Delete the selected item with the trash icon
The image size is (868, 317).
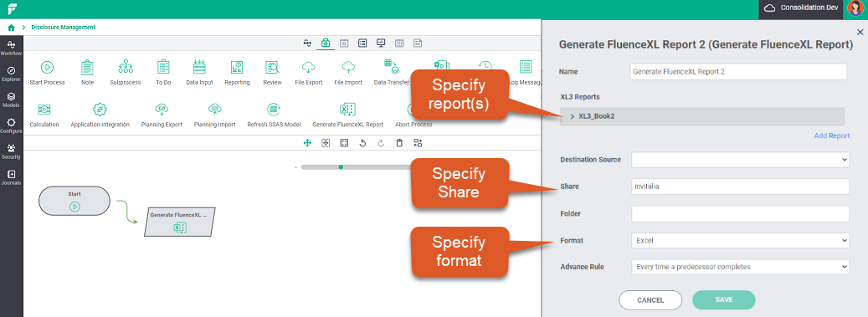(x=399, y=143)
